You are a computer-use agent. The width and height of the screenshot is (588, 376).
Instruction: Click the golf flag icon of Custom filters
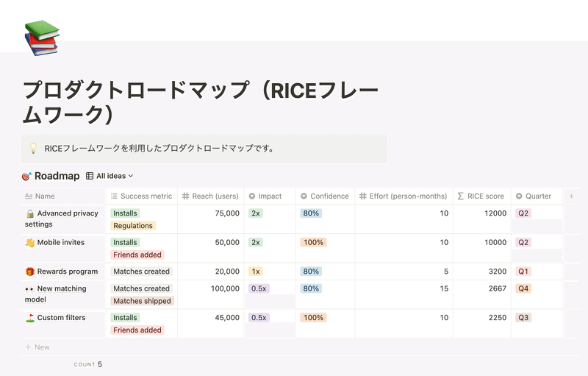coord(30,318)
